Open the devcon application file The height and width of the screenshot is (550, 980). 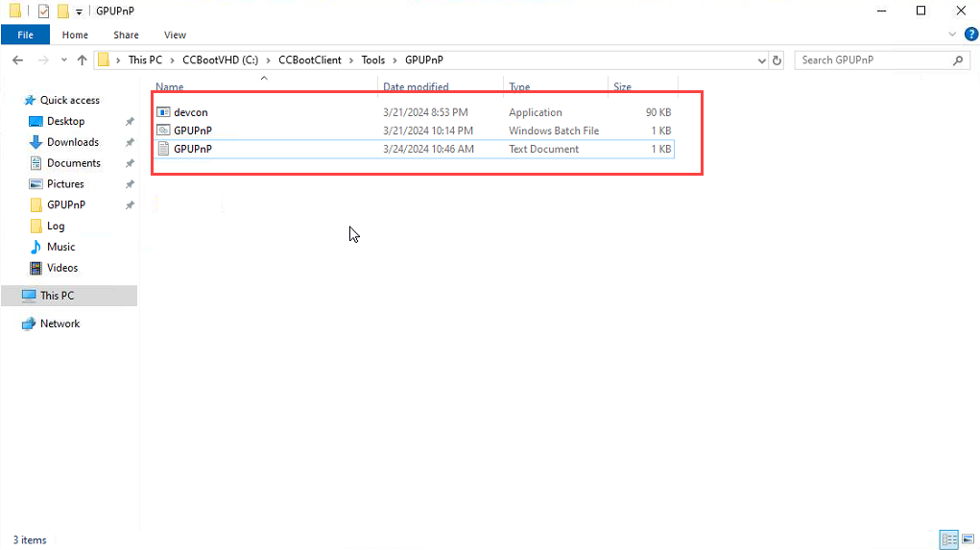(x=190, y=112)
